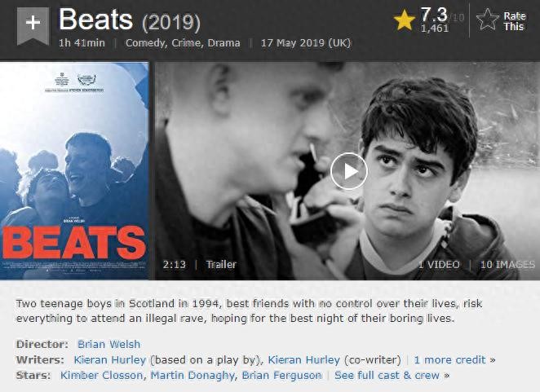Click the yellow rating star
Image resolution: width=540 pixels, height=392 pixels.
click(404, 20)
